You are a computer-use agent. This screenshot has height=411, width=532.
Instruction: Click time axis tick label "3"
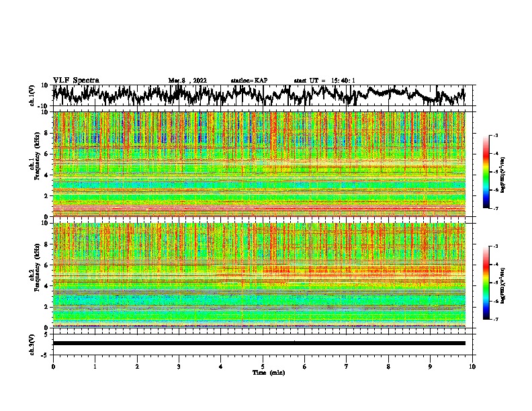pyautogui.click(x=179, y=367)
